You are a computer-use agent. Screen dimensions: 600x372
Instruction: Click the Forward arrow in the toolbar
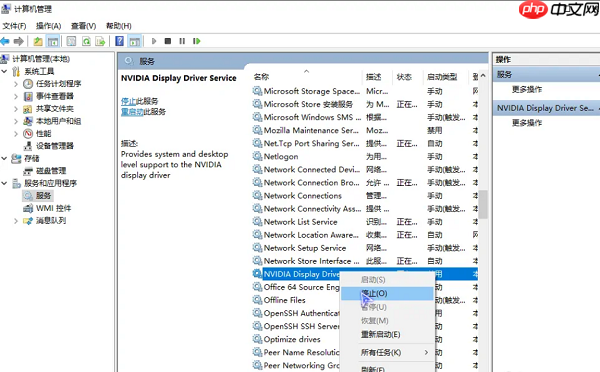[18, 41]
